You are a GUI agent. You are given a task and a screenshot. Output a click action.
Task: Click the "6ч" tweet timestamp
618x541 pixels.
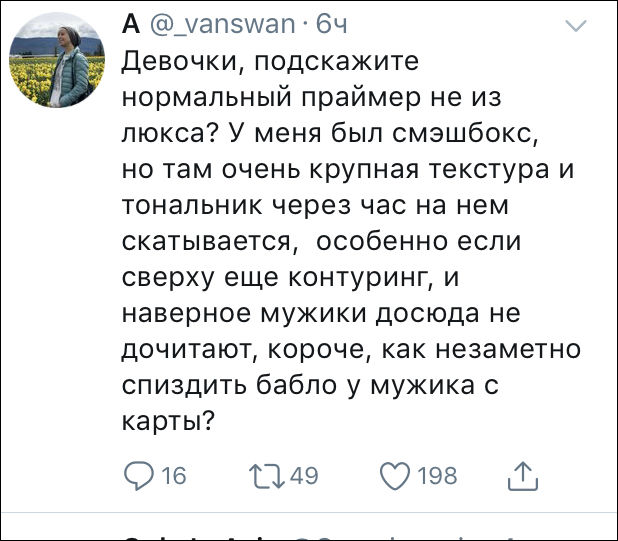331,22
